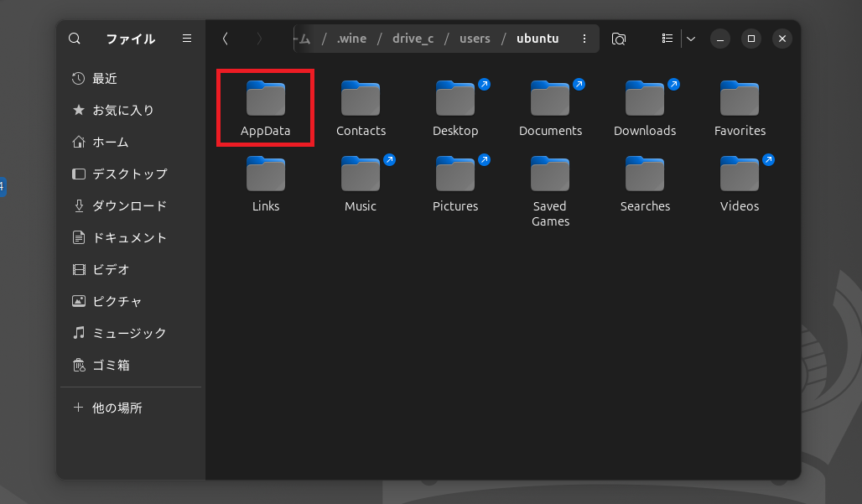
Task: Expand 他の場所 in the sidebar
Action: [117, 408]
